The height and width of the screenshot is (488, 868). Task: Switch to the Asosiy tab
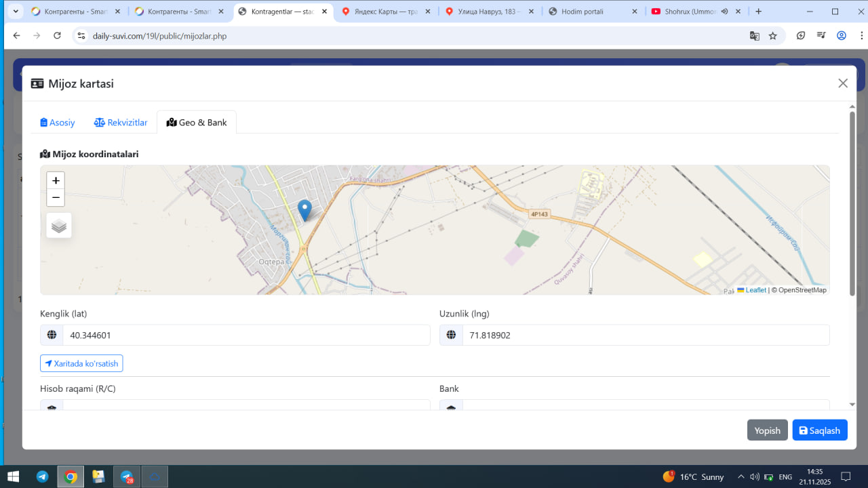[x=58, y=123]
